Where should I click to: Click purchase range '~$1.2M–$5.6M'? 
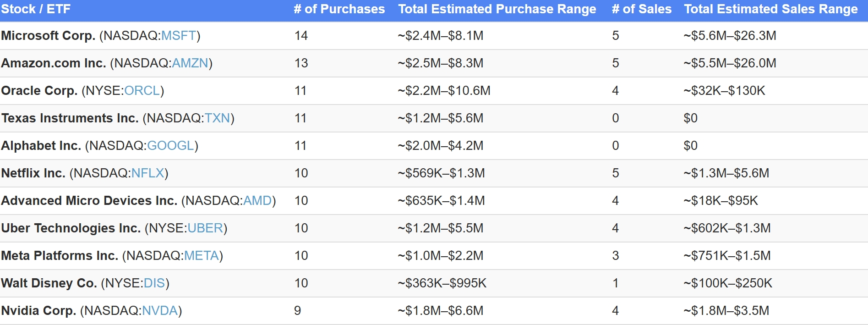441,118
